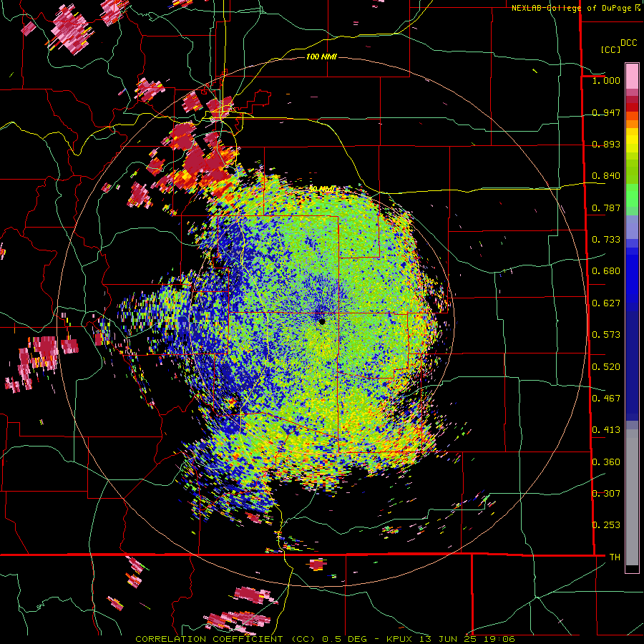
Task: Click the DCC label above the color bar
Action: [628, 43]
